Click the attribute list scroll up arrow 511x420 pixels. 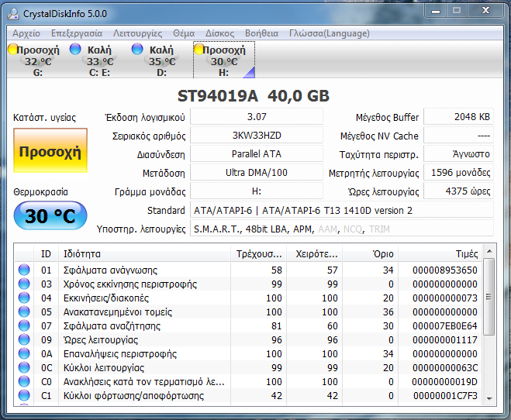click(489, 251)
